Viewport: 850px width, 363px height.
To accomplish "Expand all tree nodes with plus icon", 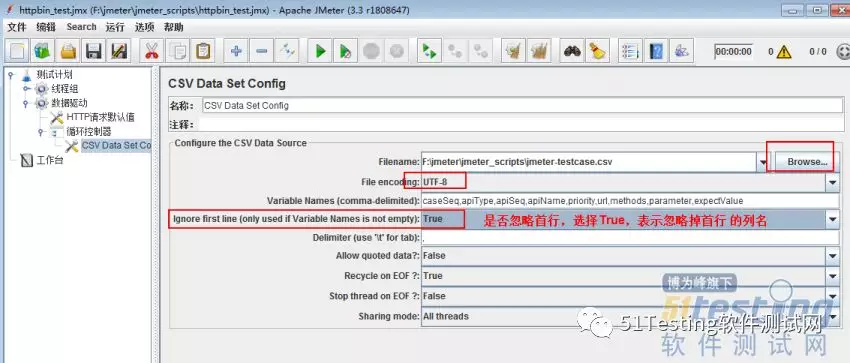I will pos(236,51).
